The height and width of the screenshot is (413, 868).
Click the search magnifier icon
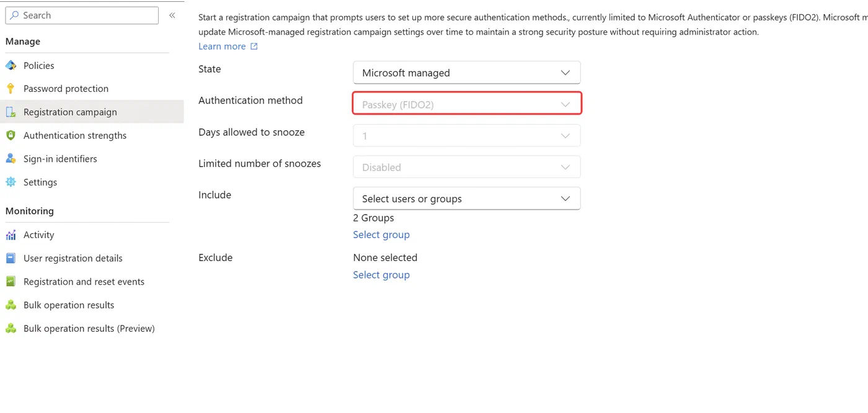pos(14,15)
